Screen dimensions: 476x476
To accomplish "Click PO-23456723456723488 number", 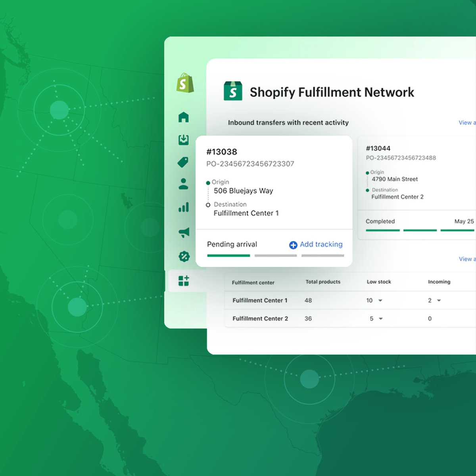I will pyautogui.click(x=401, y=158).
